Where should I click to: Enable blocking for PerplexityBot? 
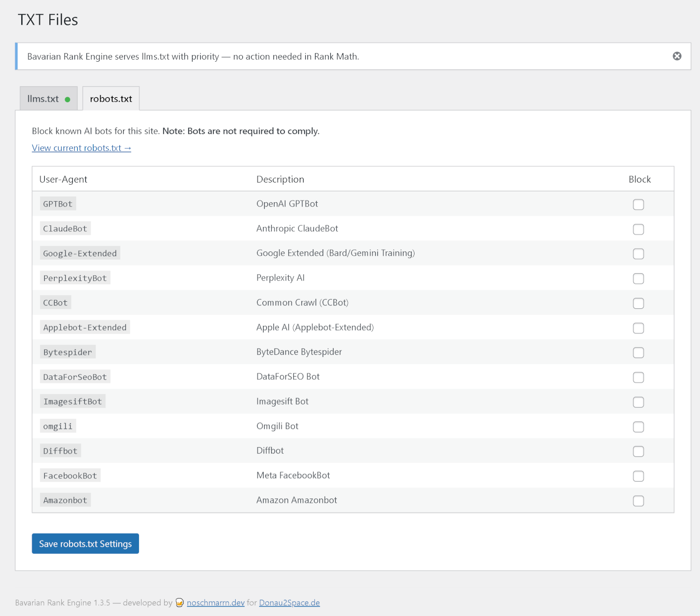(638, 278)
